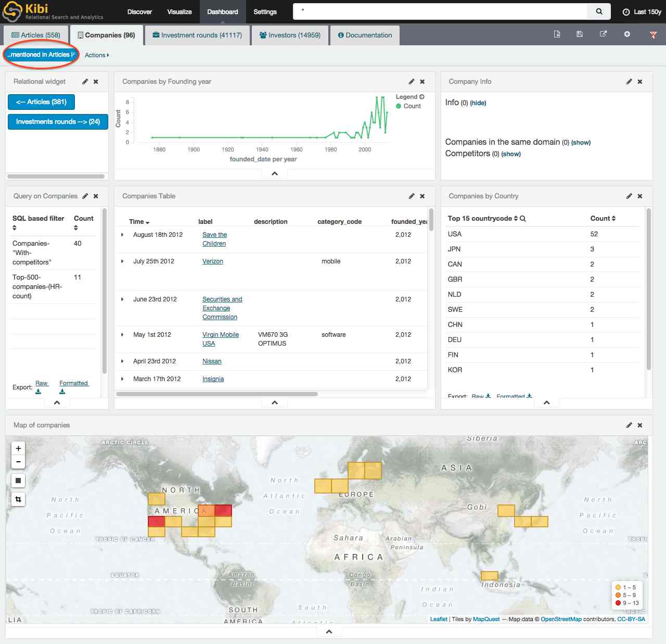The height and width of the screenshot is (644, 666).
Task: Expand the Insignia table row
Action: click(x=122, y=379)
